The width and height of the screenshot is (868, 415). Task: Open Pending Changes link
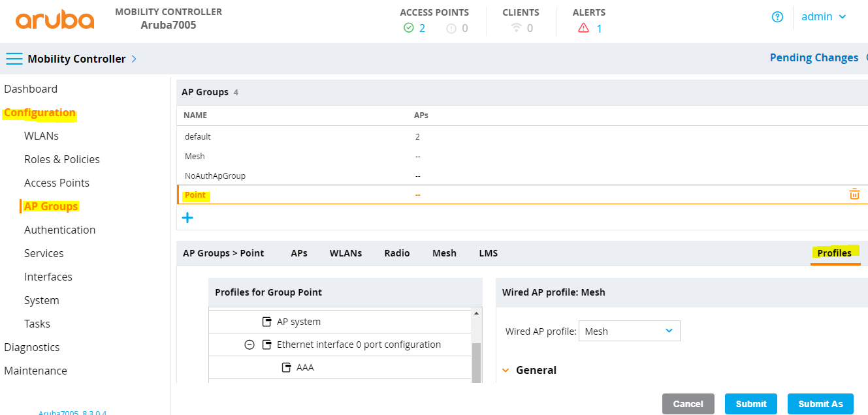814,57
